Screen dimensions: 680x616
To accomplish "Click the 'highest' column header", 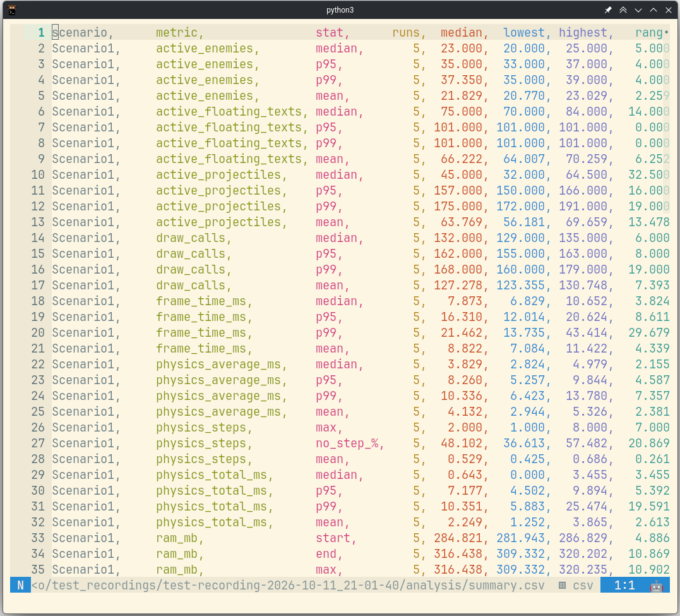I will click(x=583, y=33).
